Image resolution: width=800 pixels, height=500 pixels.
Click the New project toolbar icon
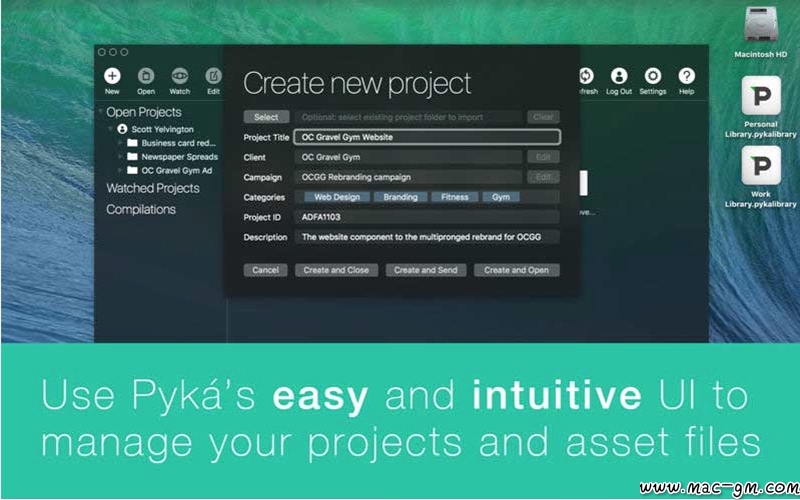(112, 76)
